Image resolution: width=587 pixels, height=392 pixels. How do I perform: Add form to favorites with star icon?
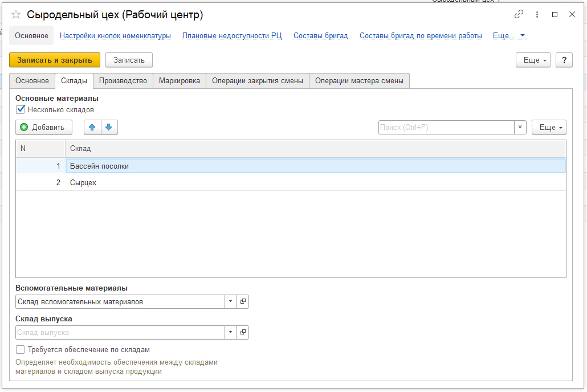[x=16, y=15]
